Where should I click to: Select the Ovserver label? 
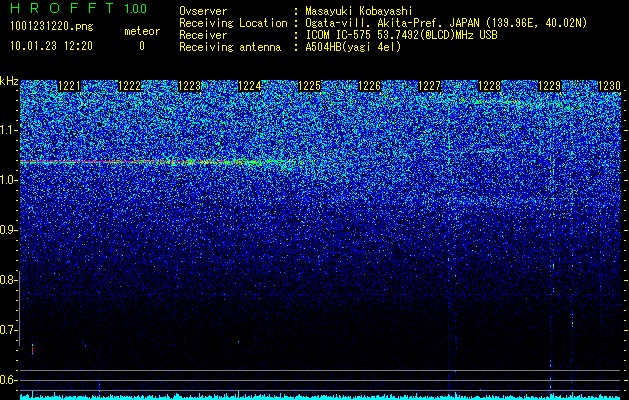[x=203, y=11]
